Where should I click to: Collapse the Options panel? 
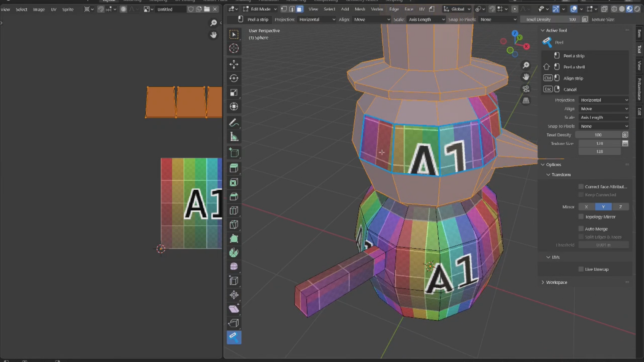(x=542, y=165)
